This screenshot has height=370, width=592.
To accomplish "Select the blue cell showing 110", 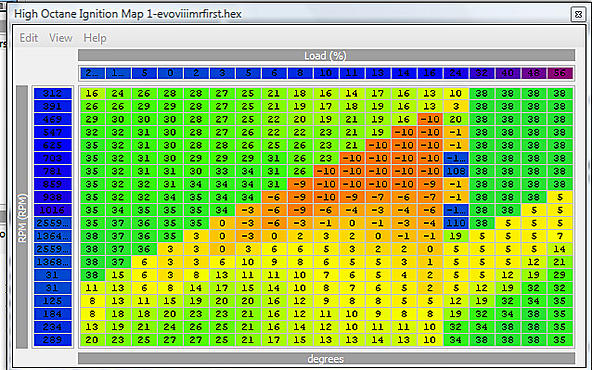I will click(x=456, y=223).
